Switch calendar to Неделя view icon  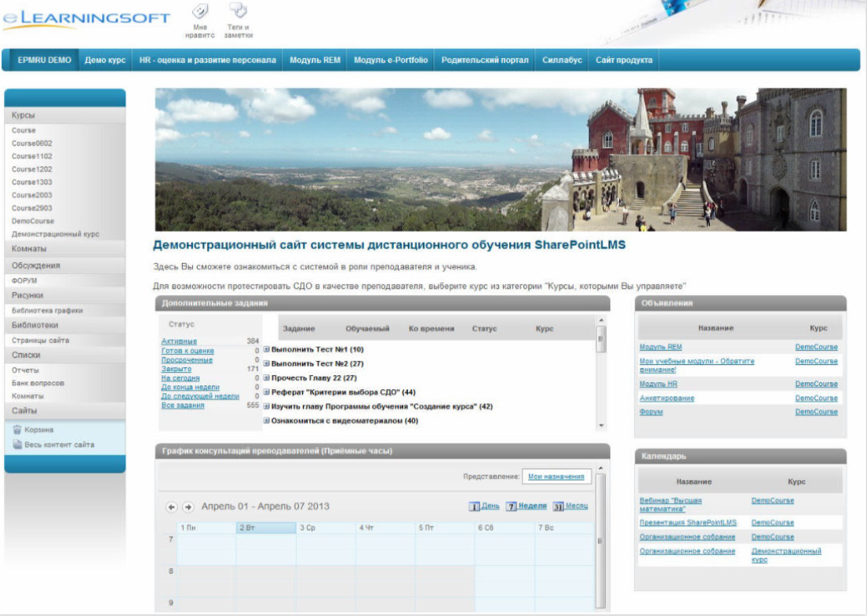point(512,506)
